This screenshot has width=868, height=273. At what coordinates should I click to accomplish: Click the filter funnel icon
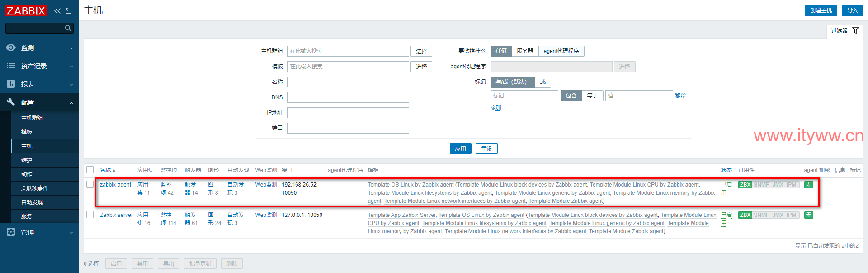click(x=855, y=30)
